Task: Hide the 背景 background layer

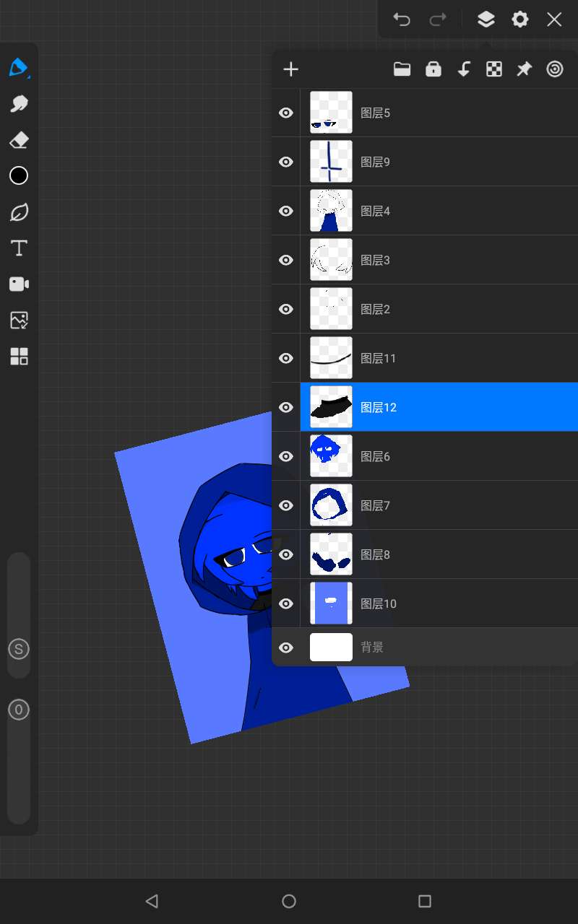Action: point(286,648)
